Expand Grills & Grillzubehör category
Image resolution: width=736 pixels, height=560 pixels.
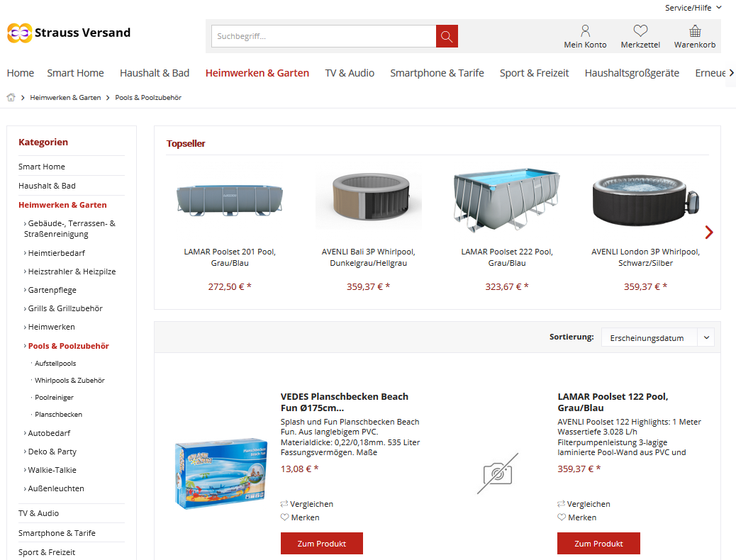63,308
